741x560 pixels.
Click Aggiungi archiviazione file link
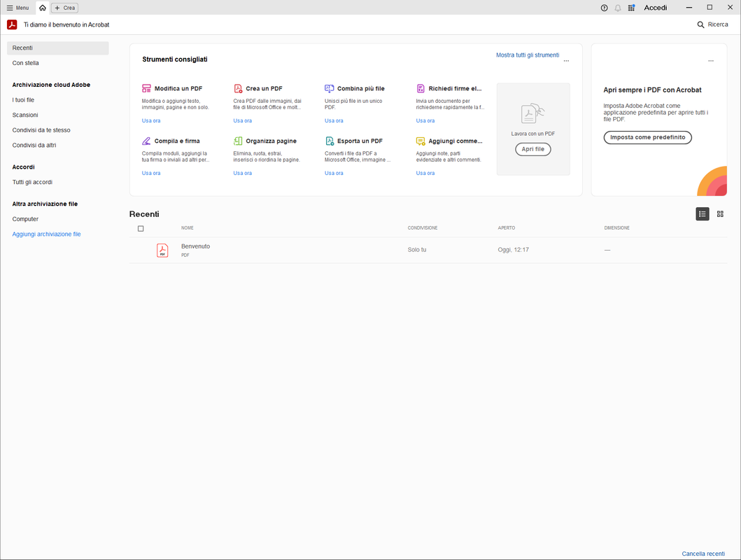pos(46,234)
